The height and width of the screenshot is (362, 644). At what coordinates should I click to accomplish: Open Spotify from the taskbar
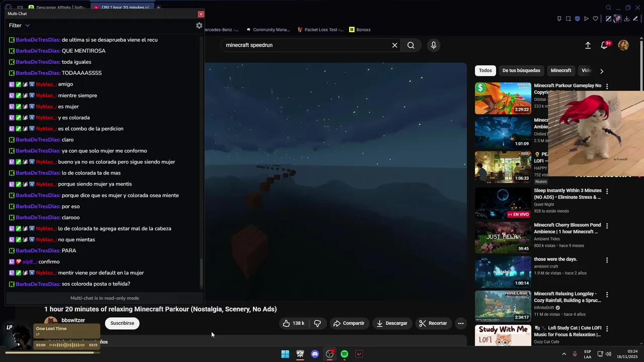[344, 354]
